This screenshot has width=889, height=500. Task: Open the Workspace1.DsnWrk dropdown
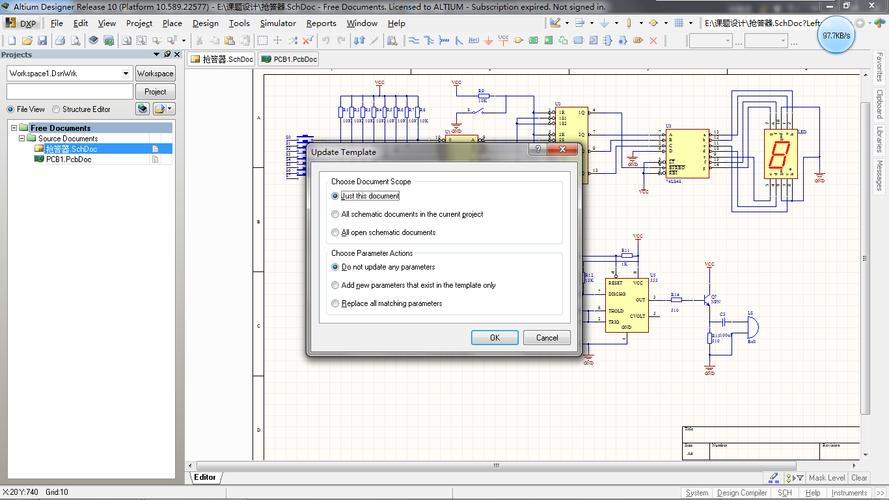click(x=126, y=73)
